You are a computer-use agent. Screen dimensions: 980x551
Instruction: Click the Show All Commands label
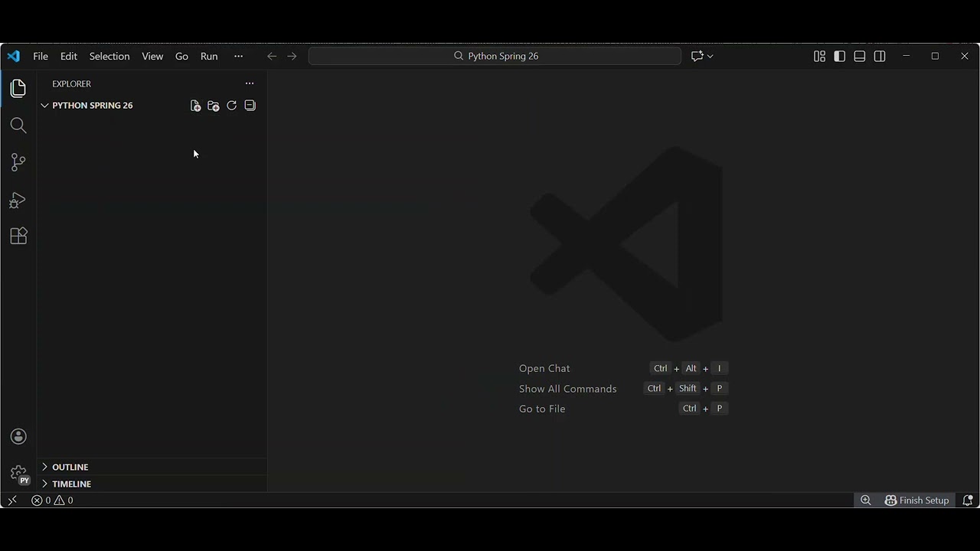[567, 389]
